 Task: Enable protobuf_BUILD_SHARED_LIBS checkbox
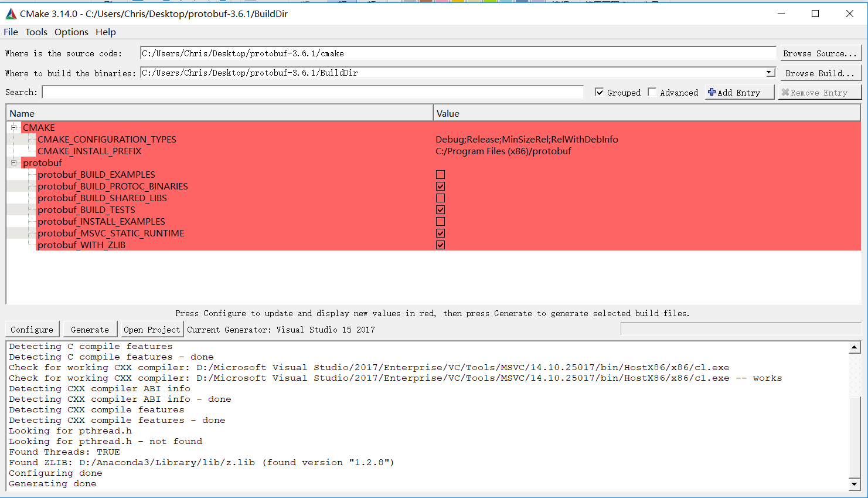440,198
